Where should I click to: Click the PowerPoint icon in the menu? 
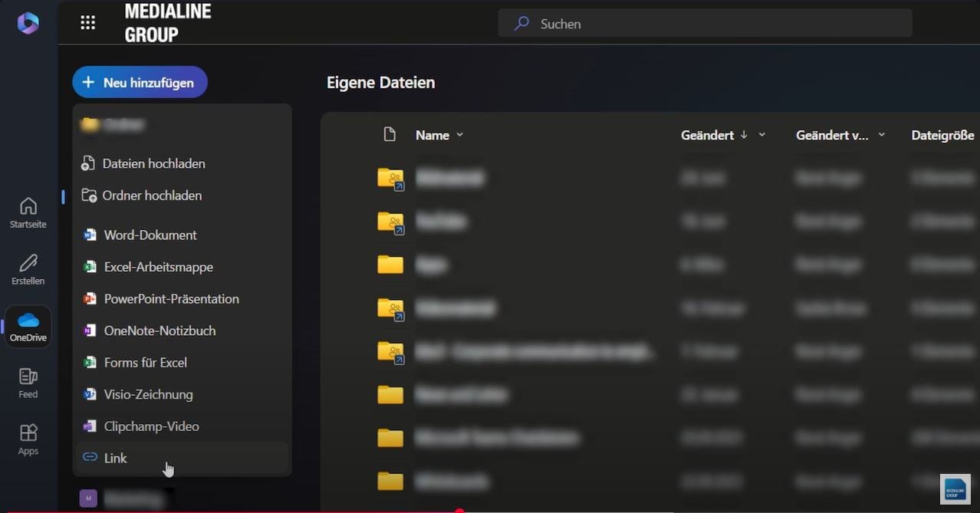(90, 299)
